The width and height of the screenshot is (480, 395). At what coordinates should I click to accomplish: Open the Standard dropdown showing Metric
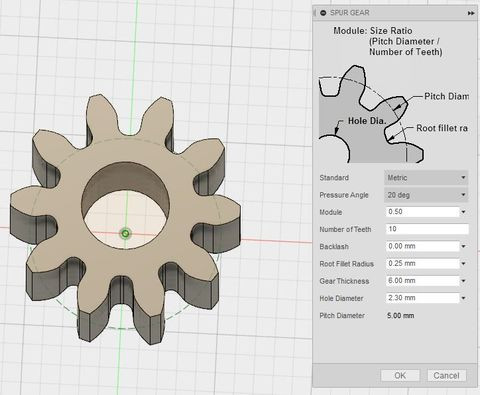(x=426, y=178)
